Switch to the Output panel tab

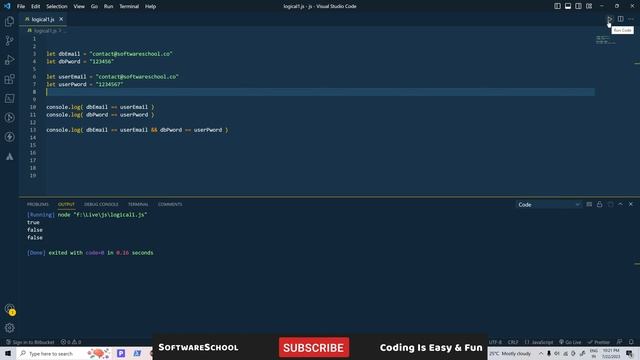(66, 204)
